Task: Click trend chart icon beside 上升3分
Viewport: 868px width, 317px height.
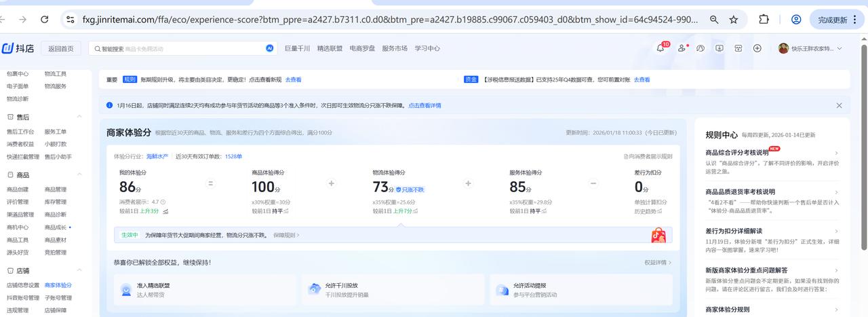Action: coord(165,211)
